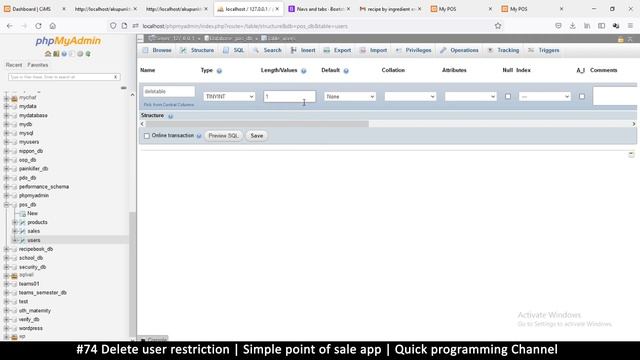Screen dimensions: 640x360
Task: Open the Privileges tab
Action: [x=413, y=50]
